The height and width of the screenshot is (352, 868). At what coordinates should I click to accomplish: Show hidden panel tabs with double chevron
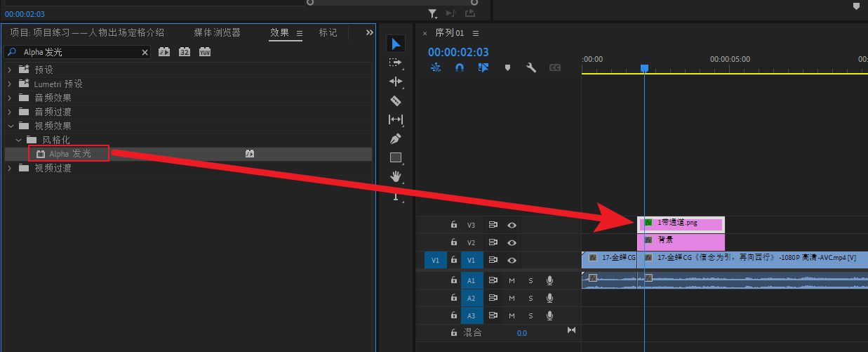pos(369,32)
